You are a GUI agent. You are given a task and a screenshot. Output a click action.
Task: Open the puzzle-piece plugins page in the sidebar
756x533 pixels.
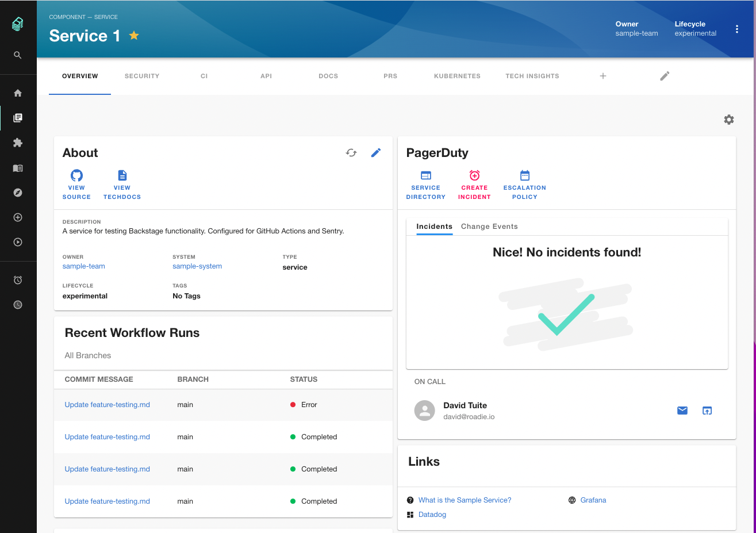[x=18, y=143]
